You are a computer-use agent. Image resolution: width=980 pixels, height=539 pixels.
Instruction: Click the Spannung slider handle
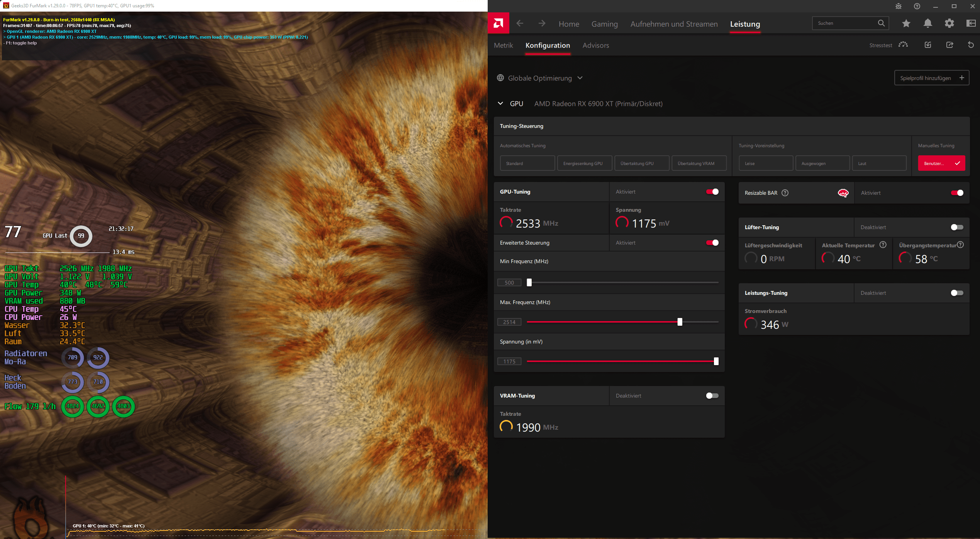click(716, 361)
